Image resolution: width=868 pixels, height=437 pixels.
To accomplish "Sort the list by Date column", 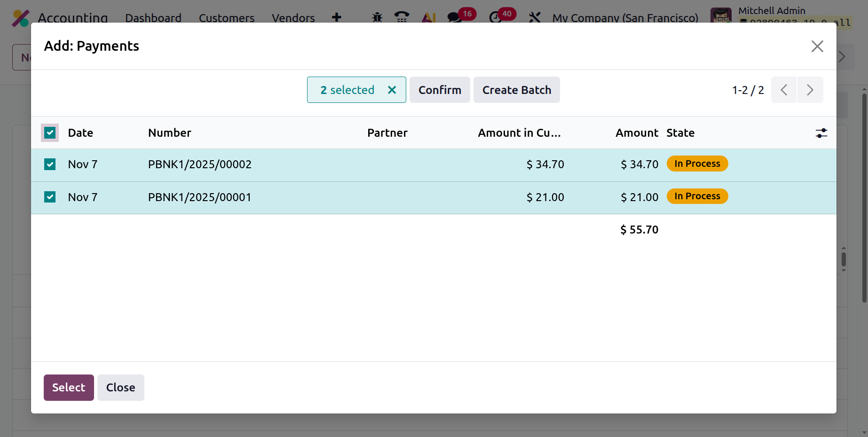I will pyautogui.click(x=80, y=133).
